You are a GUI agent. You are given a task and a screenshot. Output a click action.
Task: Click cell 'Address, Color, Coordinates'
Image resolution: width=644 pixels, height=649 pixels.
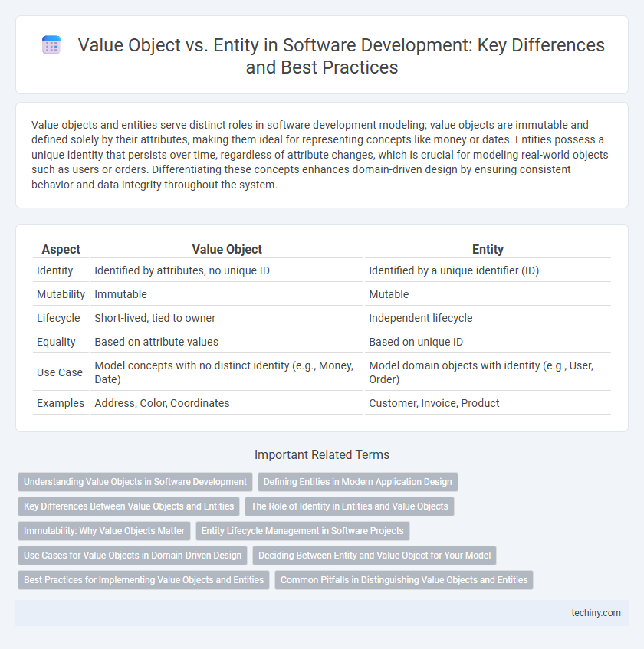(x=227, y=403)
